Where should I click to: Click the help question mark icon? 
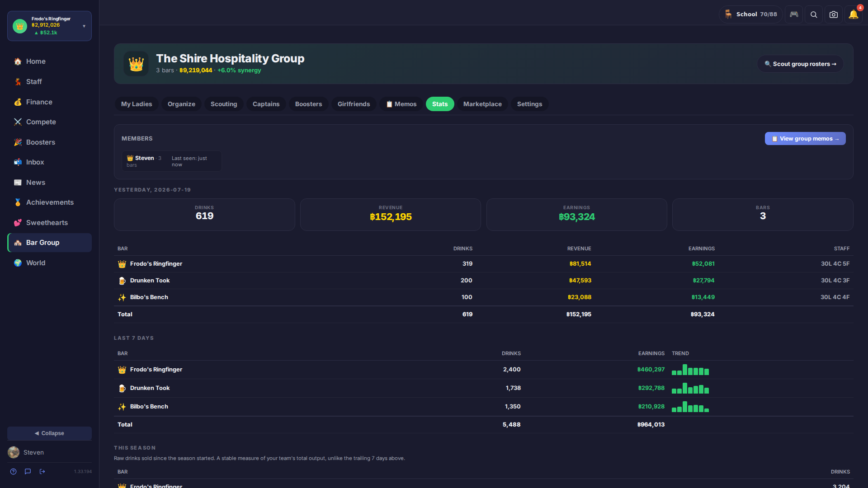pyautogui.click(x=14, y=471)
